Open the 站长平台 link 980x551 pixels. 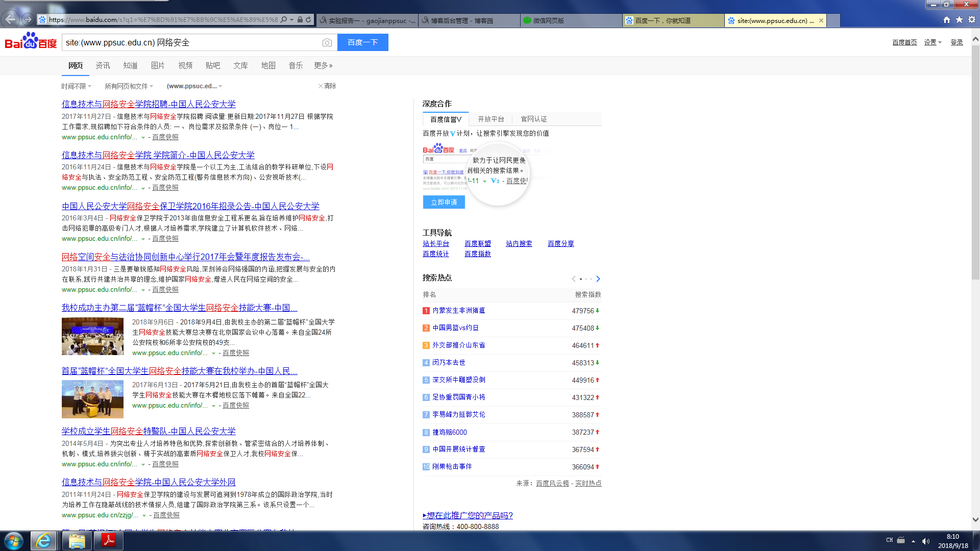[435, 243]
